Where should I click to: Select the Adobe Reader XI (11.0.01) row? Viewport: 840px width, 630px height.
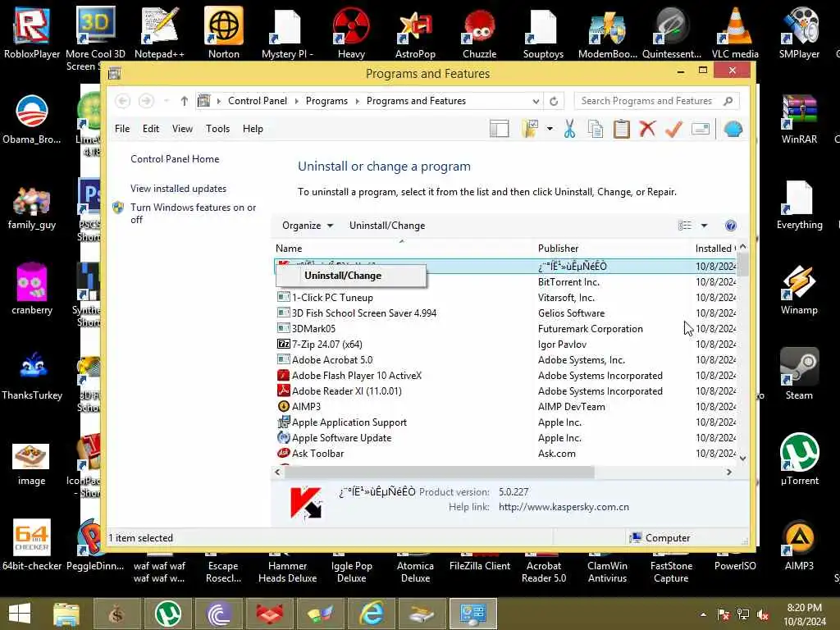[x=504, y=391]
